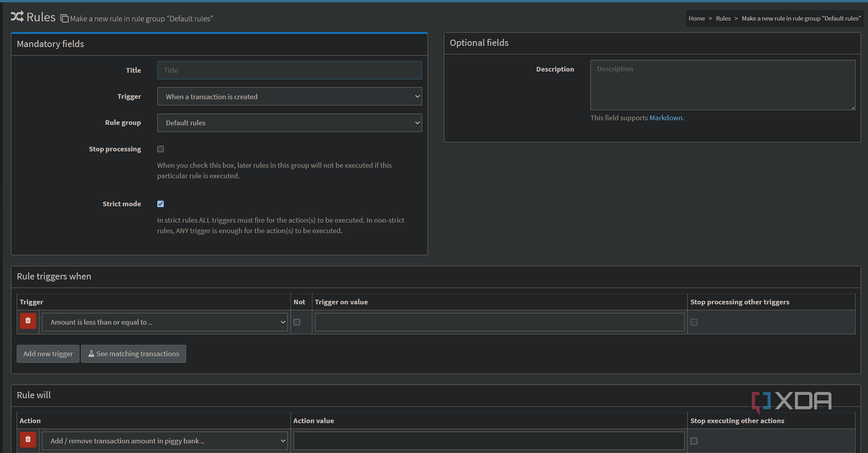Delete the piggy bank action row with trash icon
The image size is (868, 453).
point(28,440)
